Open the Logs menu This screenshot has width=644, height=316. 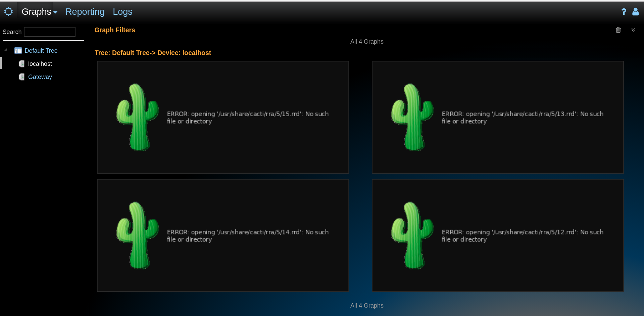pyautogui.click(x=122, y=12)
